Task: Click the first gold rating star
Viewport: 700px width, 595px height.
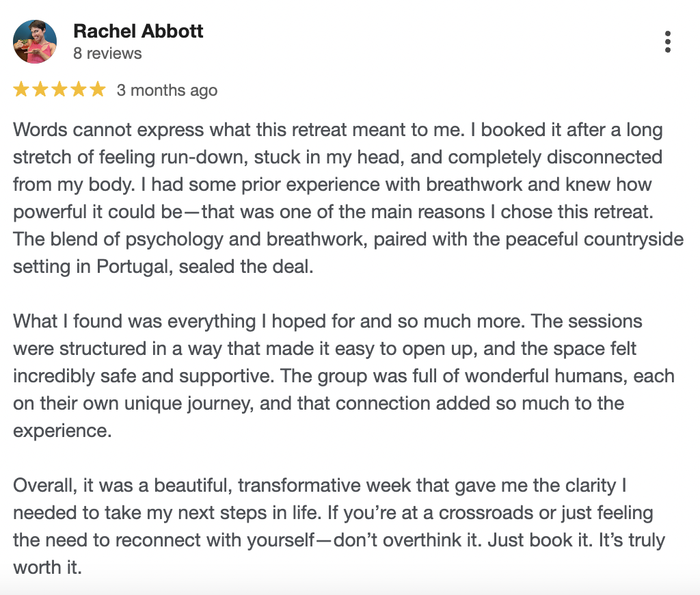Action: [x=21, y=90]
